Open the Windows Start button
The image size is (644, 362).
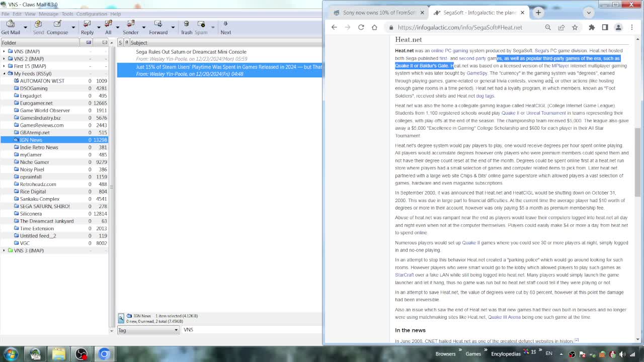pyautogui.click(x=11, y=353)
